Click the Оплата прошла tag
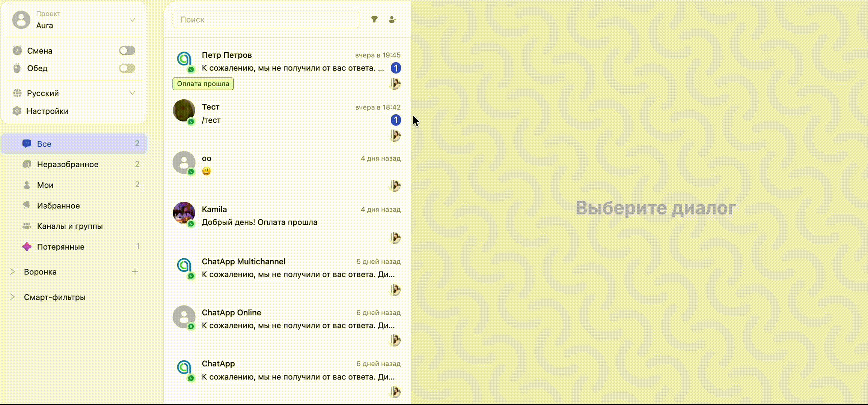The height and width of the screenshot is (405, 868). click(x=203, y=84)
